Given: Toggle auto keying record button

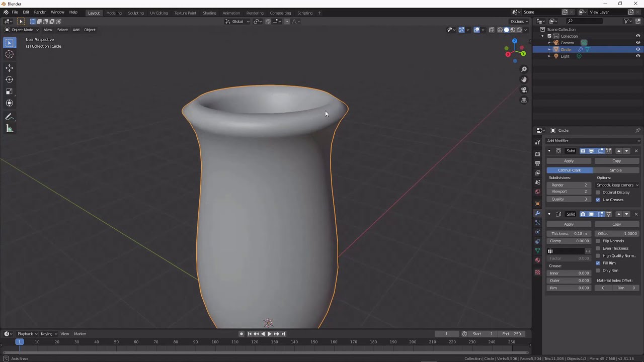Looking at the screenshot, I should coord(242,334).
